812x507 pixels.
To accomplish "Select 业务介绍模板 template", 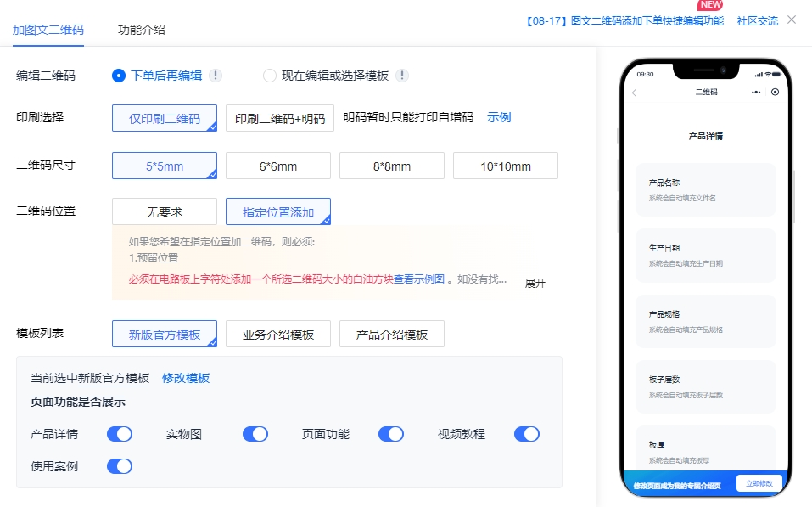I will (x=278, y=334).
